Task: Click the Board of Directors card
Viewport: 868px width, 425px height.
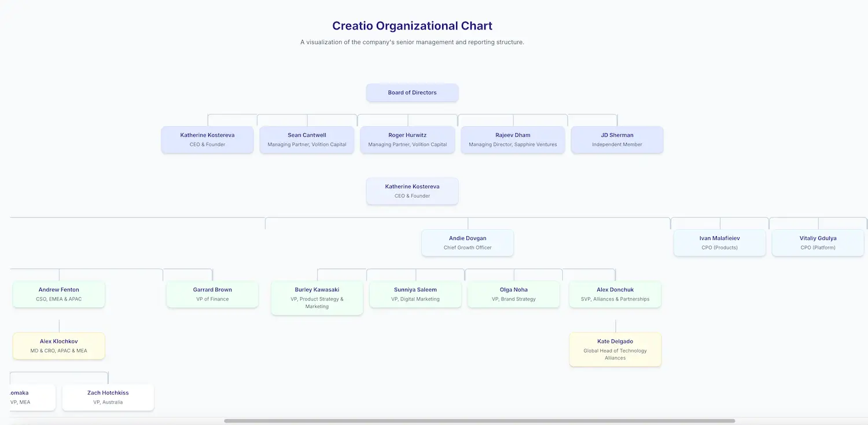Action: point(412,93)
